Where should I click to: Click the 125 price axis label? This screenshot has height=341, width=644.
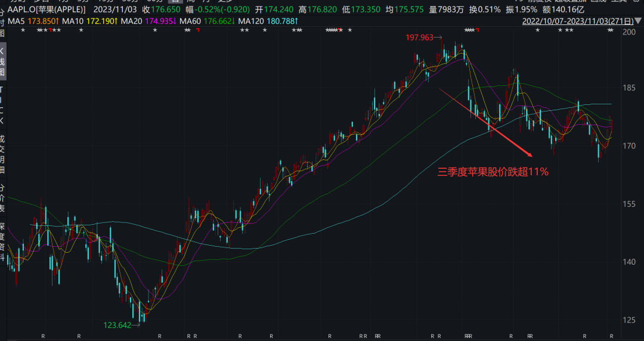(629, 320)
